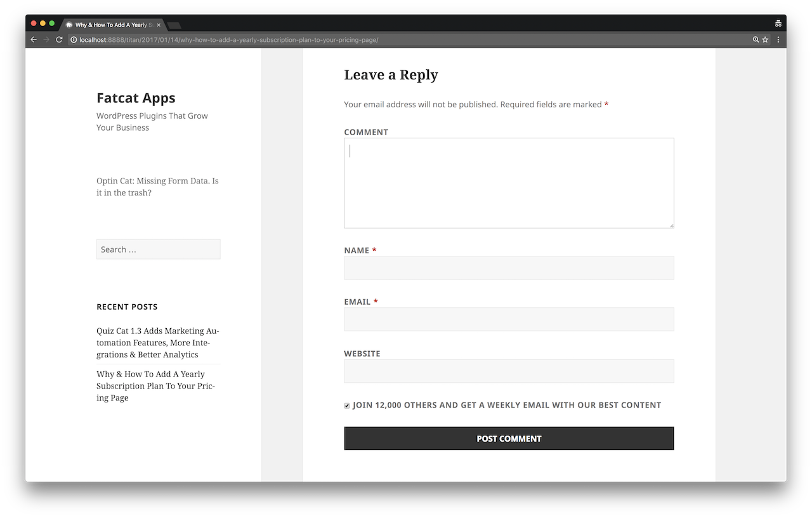Click the browser forward arrow
Screen dimensions: 812x518
[46, 39]
